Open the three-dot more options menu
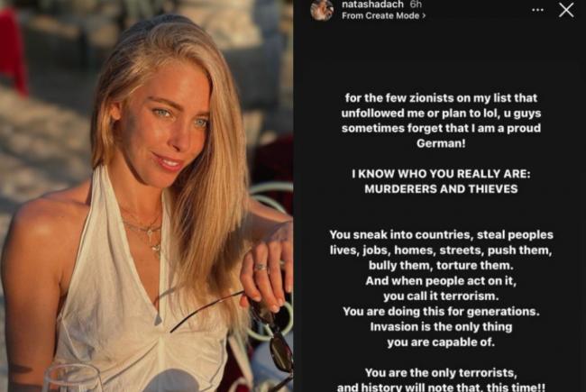Viewport: 586px width, 392px height. [537, 10]
